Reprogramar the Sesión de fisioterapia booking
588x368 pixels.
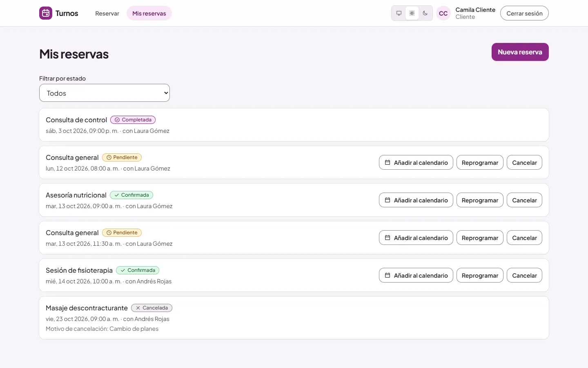(x=480, y=275)
